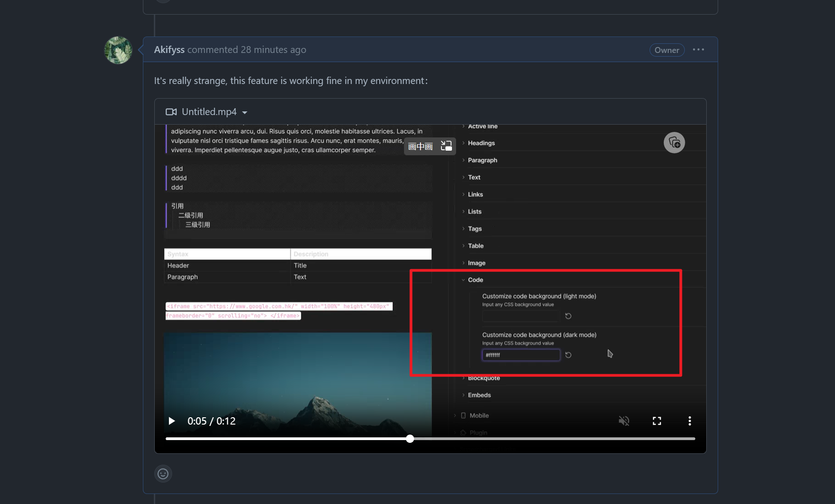
Task: Enter fullscreen on the video player
Action: pyautogui.click(x=656, y=420)
